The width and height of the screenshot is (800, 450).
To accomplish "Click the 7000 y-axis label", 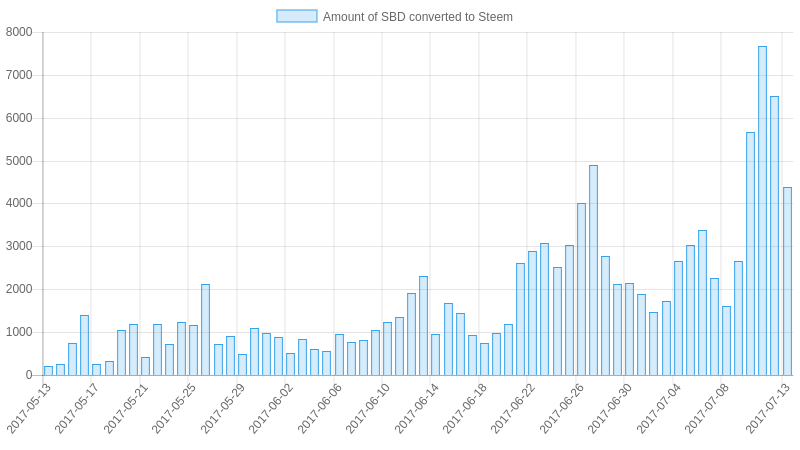I will click(x=19, y=75).
